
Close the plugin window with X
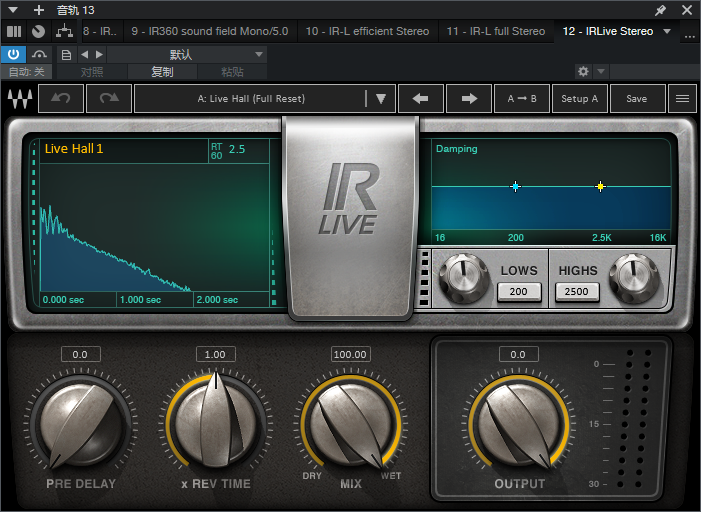coord(687,10)
